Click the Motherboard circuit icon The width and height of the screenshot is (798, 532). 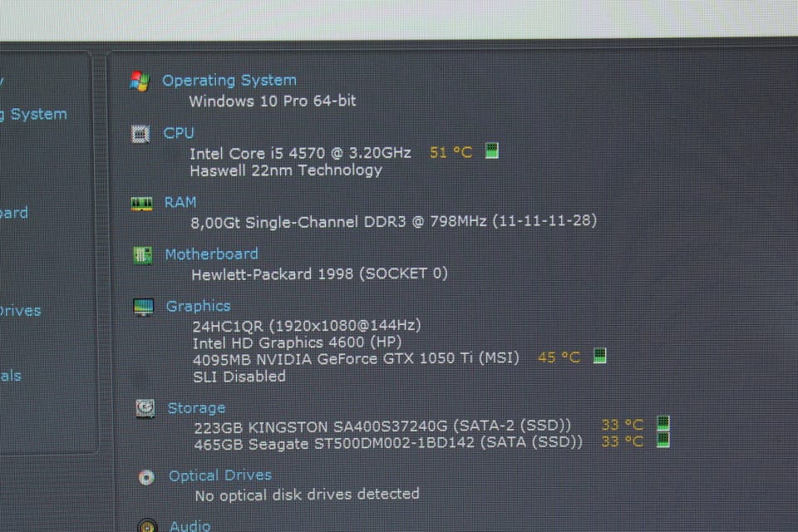pyautogui.click(x=142, y=254)
